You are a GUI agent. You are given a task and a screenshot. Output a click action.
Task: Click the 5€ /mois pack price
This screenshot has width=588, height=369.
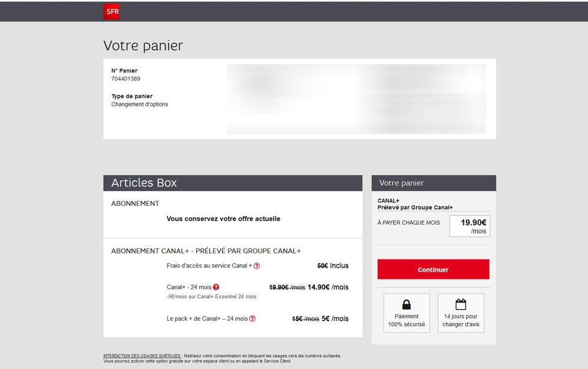click(335, 319)
